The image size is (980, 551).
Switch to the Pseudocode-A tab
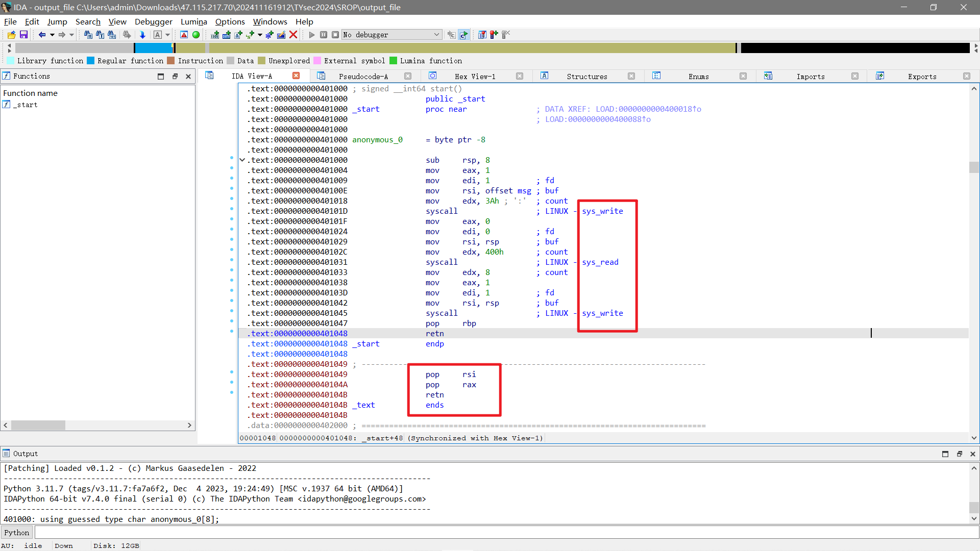point(363,77)
